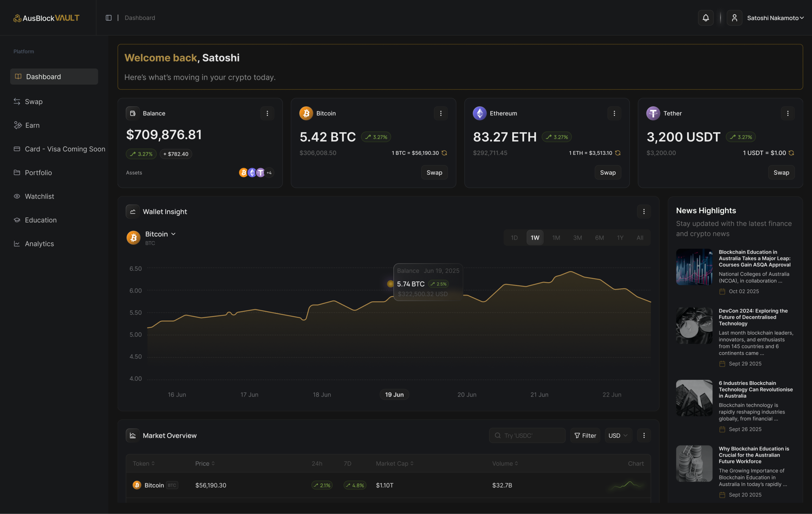
Task: Open Watchlist in the sidebar
Action: coord(39,196)
